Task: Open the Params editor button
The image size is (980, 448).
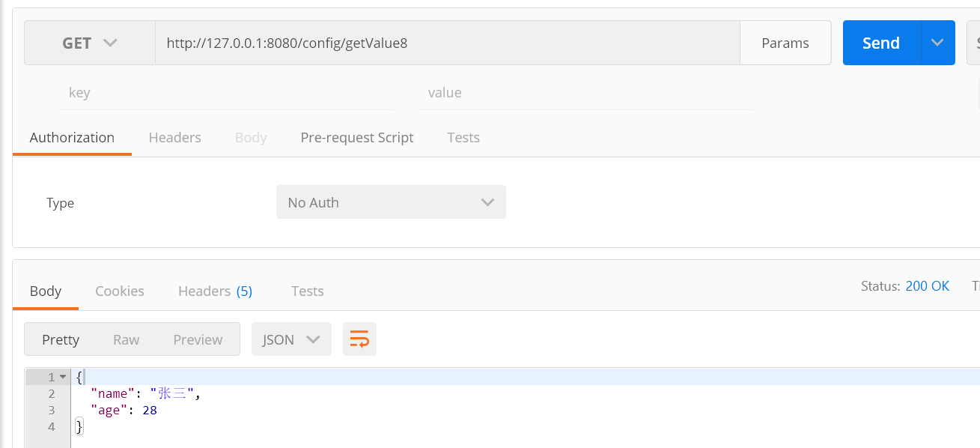Action: point(785,43)
